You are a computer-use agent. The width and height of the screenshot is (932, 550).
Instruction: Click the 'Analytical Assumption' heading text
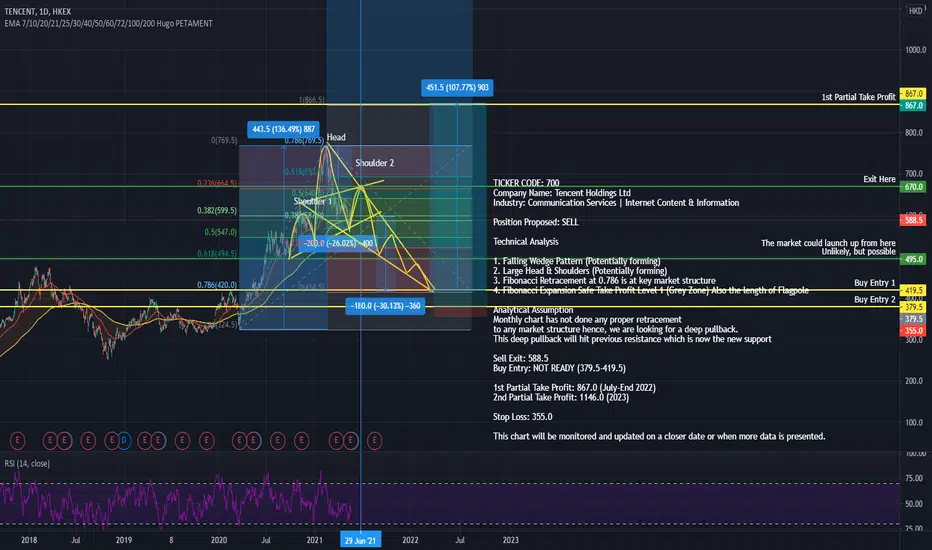(x=533, y=310)
